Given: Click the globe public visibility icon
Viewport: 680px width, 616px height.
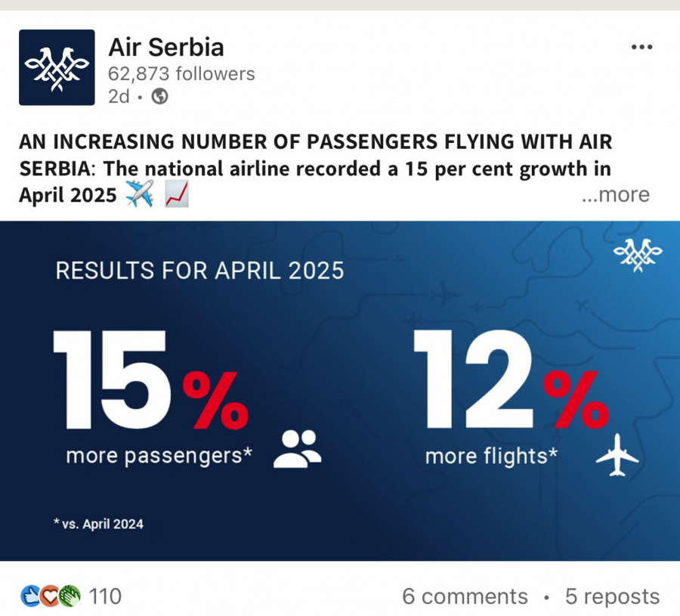Looking at the screenshot, I should 159,97.
